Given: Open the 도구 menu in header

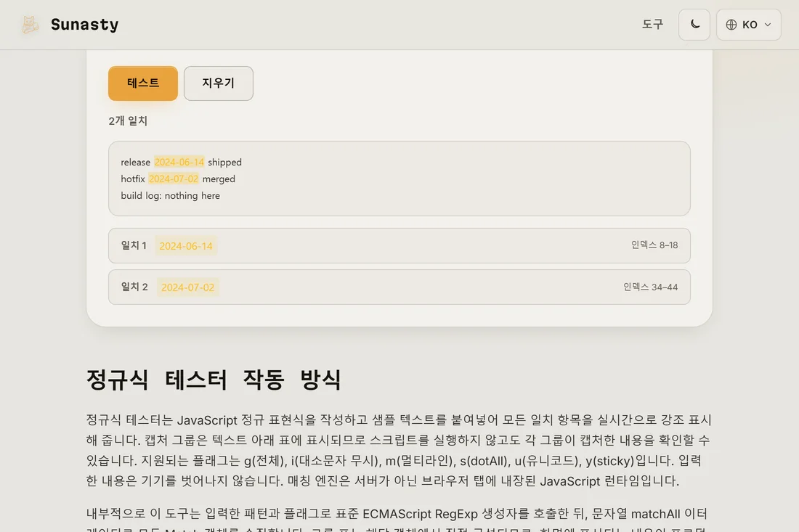Looking at the screenshot, I should 652,25.
